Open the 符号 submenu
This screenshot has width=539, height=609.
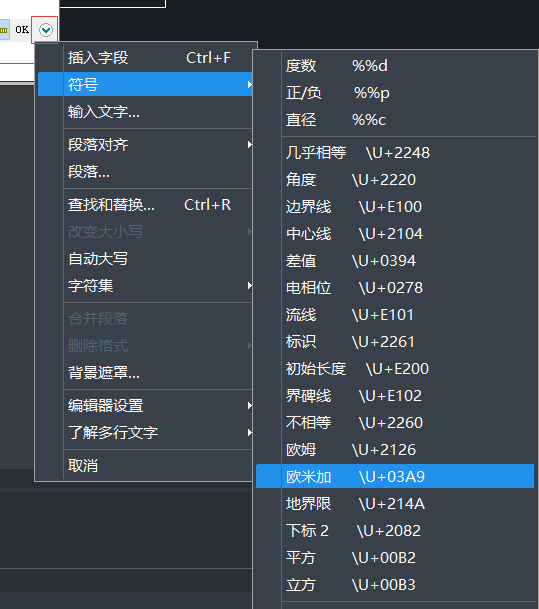point(145,84)
